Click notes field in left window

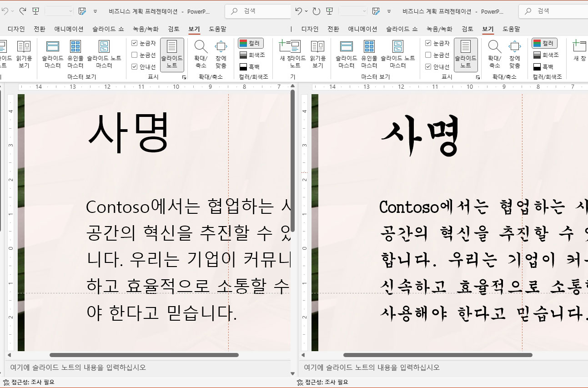(x=147, y=368)
